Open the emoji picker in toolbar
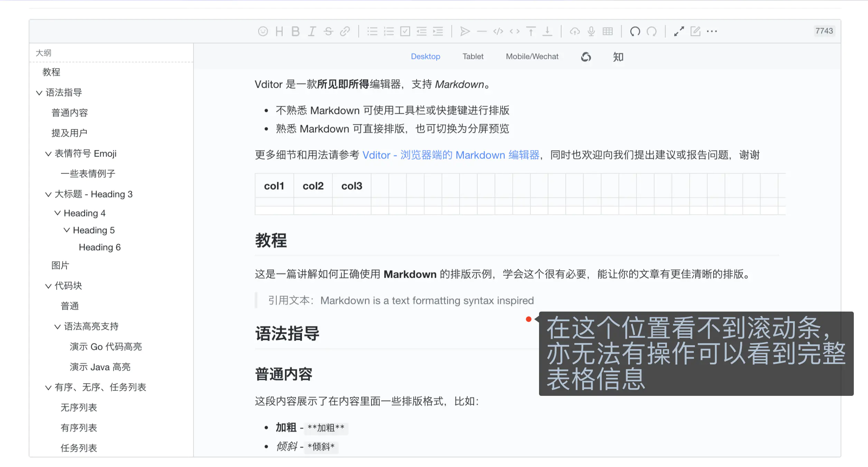 263,31
